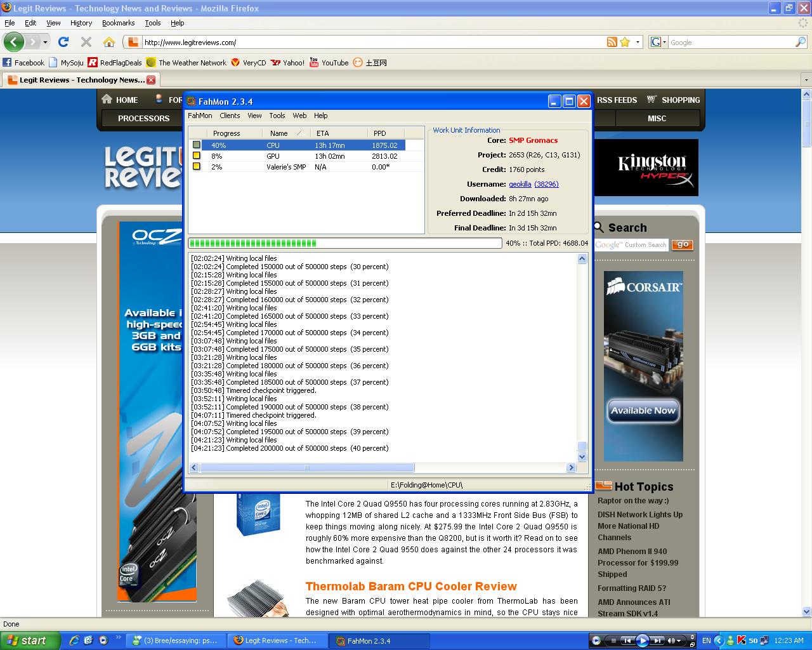Reload the page in Firefox
The image size is (812, 650).
pyautogui.click(x=63, y=42)
